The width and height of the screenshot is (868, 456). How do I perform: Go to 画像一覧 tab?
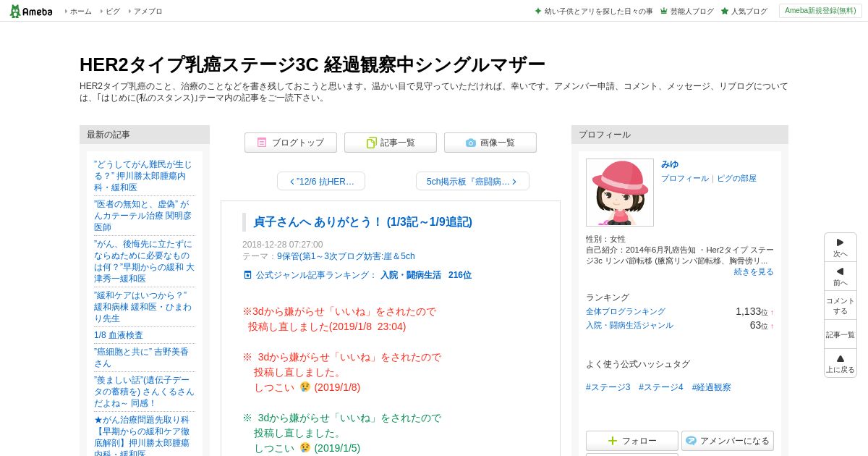pyautogui.click(x=490, y=143)
